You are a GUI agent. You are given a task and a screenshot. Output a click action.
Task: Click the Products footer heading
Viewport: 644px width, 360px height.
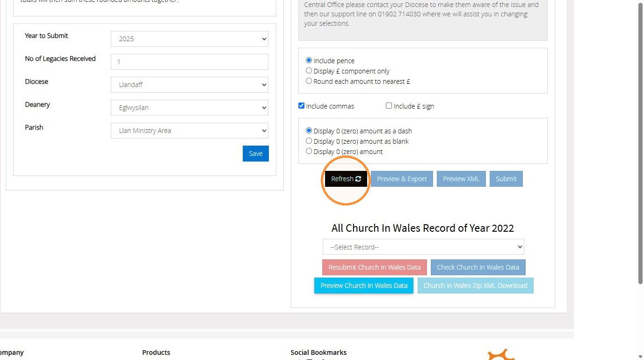[156, 353]
